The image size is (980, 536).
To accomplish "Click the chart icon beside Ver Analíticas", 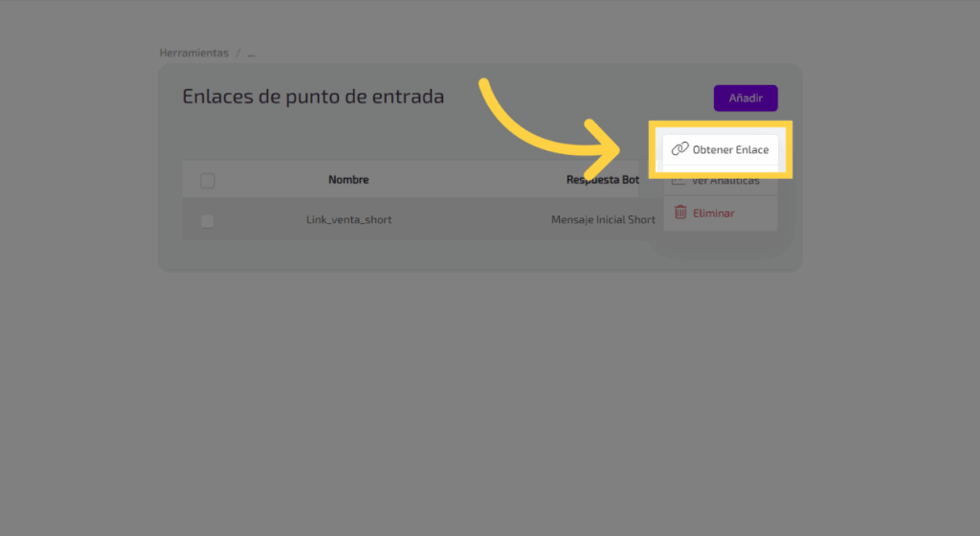I will tap(678, 181).
